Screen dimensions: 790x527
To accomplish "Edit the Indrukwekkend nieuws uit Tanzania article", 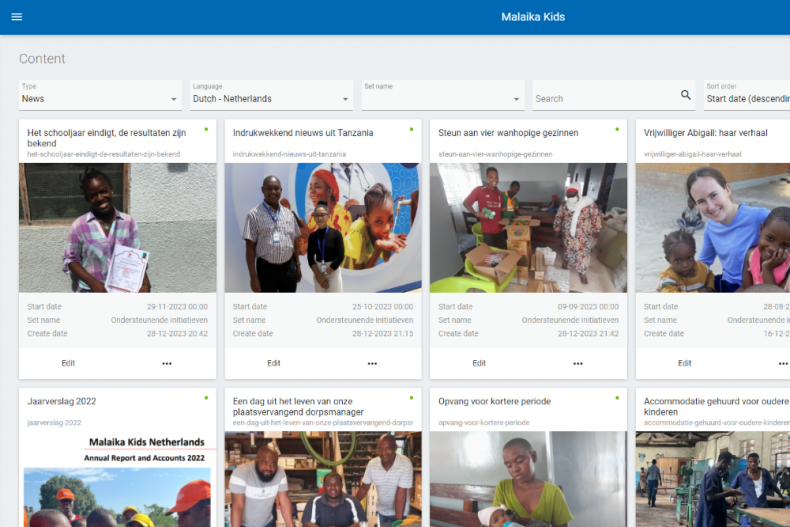I will (274, 363).
